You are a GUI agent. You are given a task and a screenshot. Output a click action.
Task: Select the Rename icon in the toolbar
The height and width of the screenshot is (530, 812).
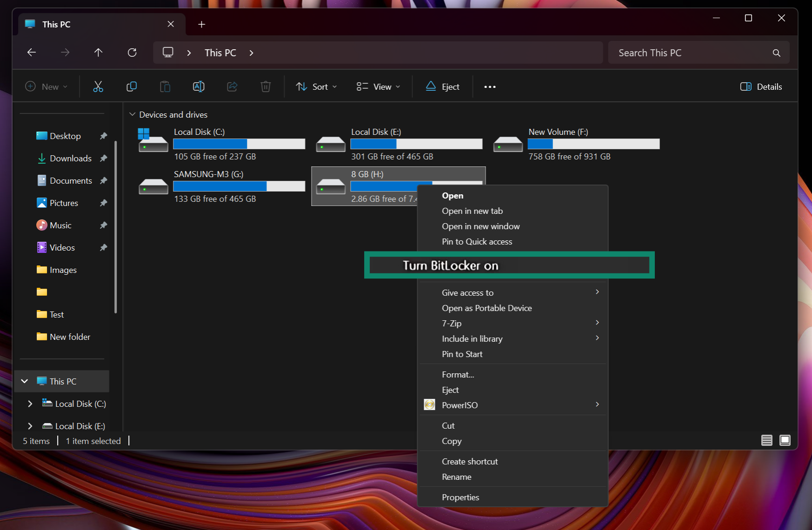pyautogui.click(x=198, y=86)
